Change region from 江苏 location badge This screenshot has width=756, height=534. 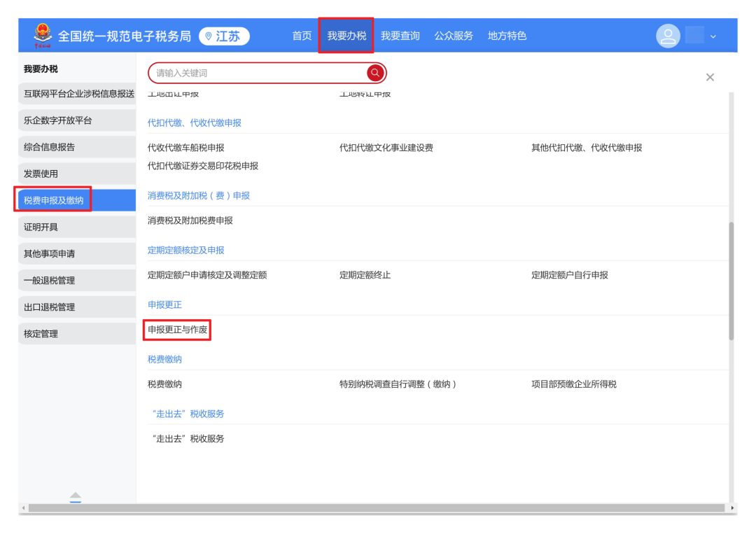[x=224, y=36]
